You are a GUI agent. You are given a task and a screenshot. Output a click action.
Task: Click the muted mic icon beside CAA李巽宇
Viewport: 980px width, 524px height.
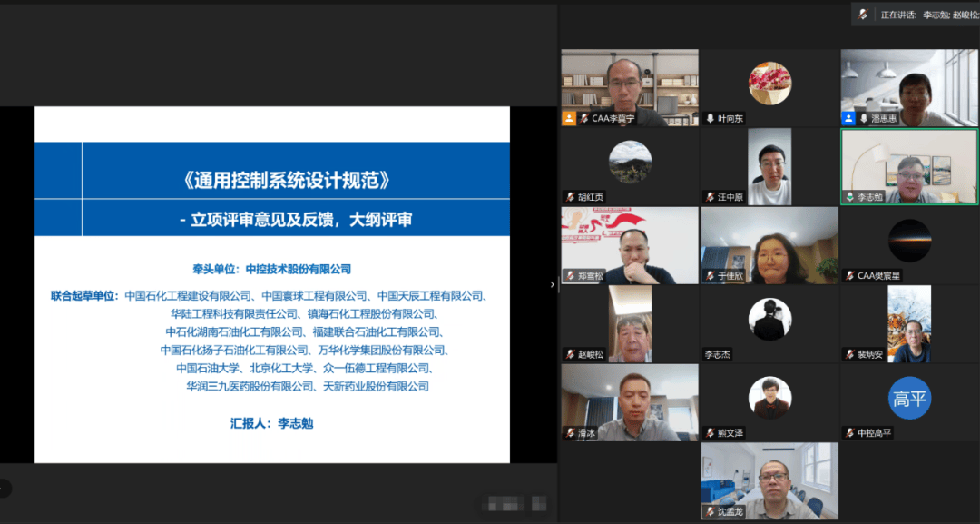tap(583, 118)
